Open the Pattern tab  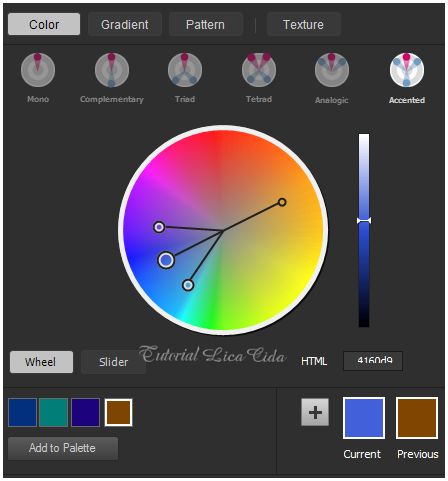(x=205, y=24)
